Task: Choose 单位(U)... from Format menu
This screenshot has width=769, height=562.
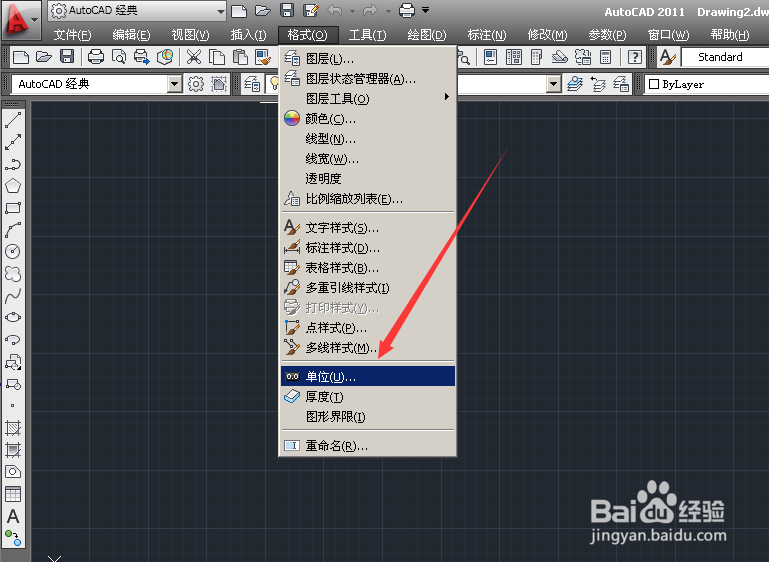Action: (367, 376)
